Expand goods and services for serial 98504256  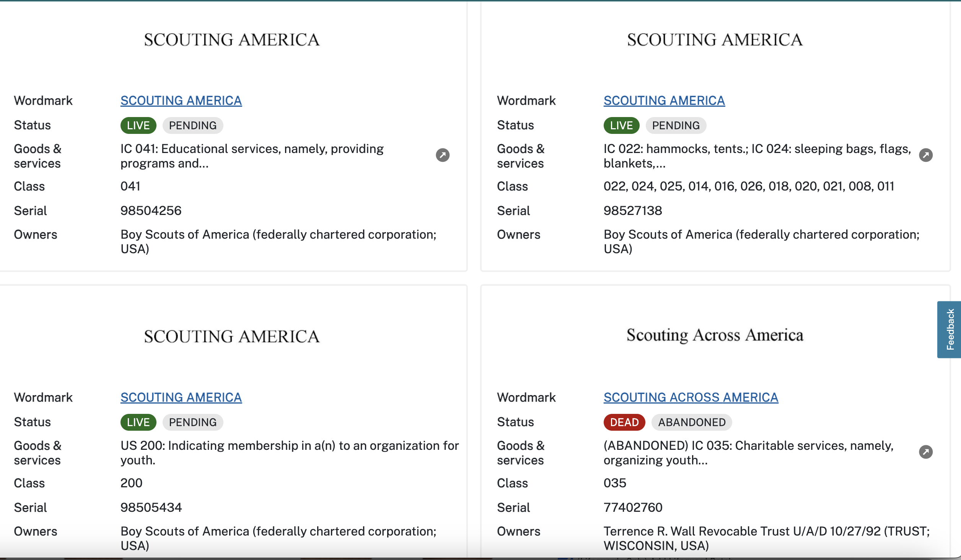443,155
